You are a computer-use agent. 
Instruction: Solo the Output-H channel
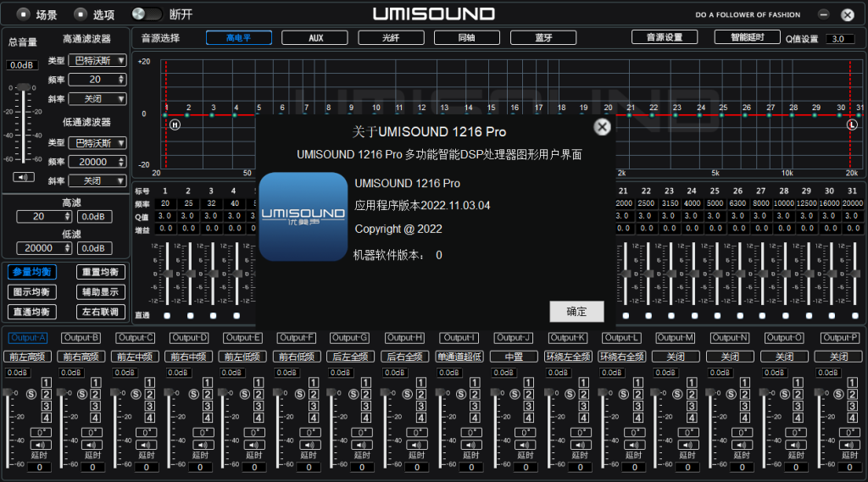(x=407, y=394)
